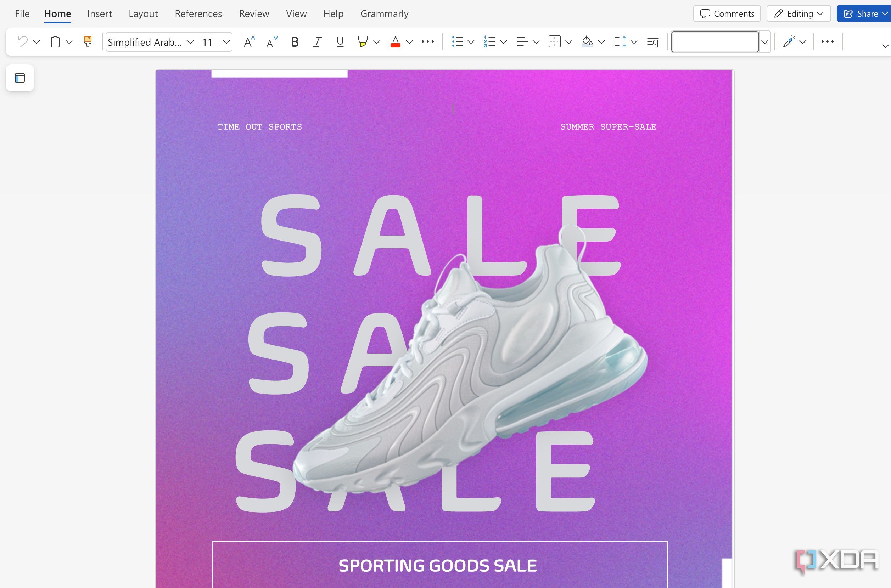
Task: Apply a bulleted list
Action: tap(458, 42)
